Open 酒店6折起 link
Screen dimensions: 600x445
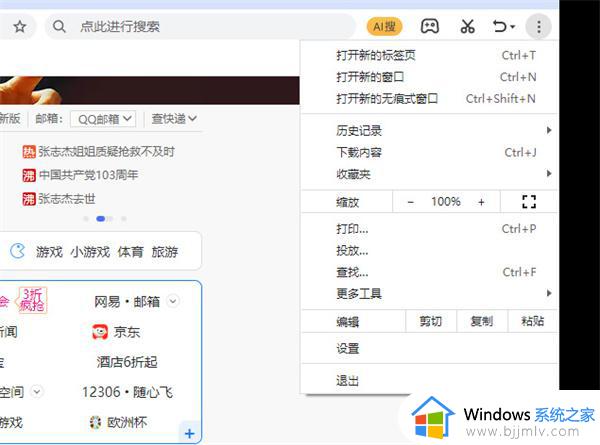(127, 362)
